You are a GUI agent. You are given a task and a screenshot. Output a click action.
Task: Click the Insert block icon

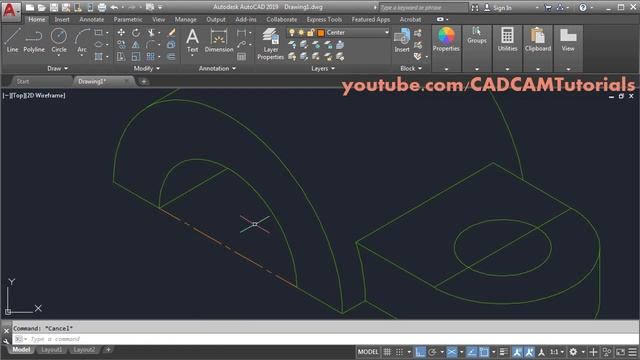coord(402,40)
